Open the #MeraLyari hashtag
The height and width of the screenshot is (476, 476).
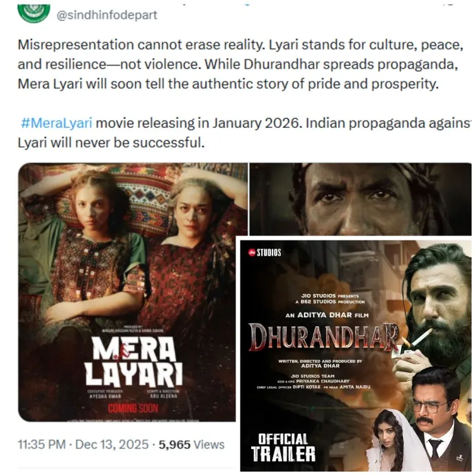pyautogui.click(x=57, y=123)
